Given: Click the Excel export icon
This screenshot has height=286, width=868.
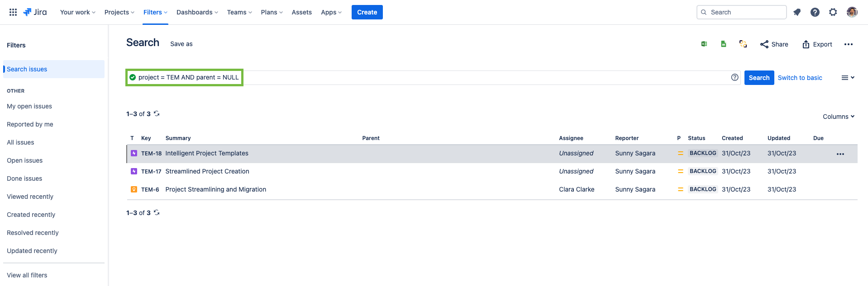Looking at the screenshot, I should tap(704, 44).
